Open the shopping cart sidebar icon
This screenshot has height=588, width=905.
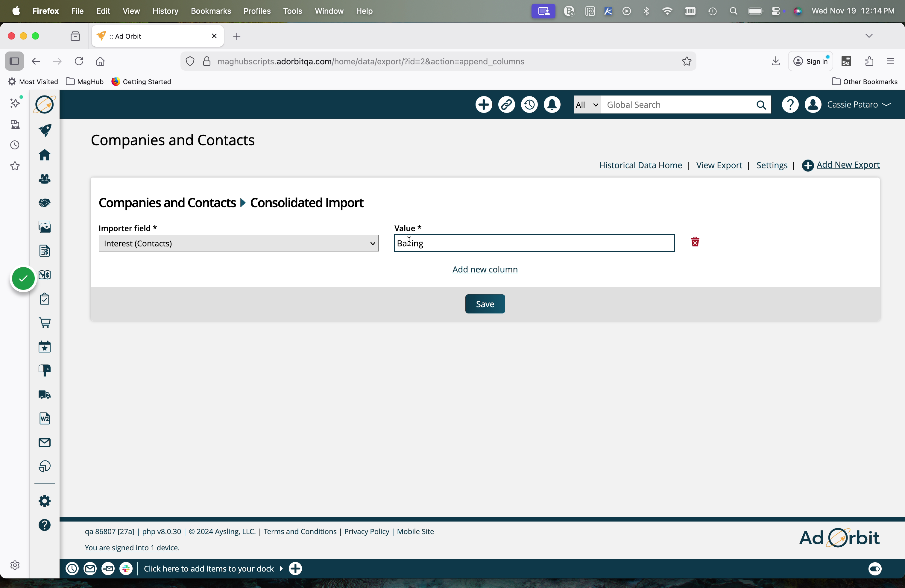[45, 323]
